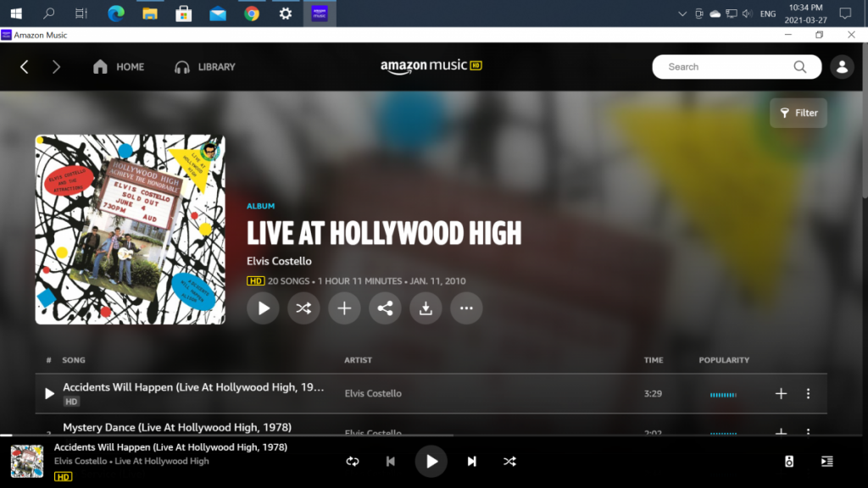Screen dimensions: 868x488
Task: Click Amazon Music taskbar icon
Action: point(320,14)
